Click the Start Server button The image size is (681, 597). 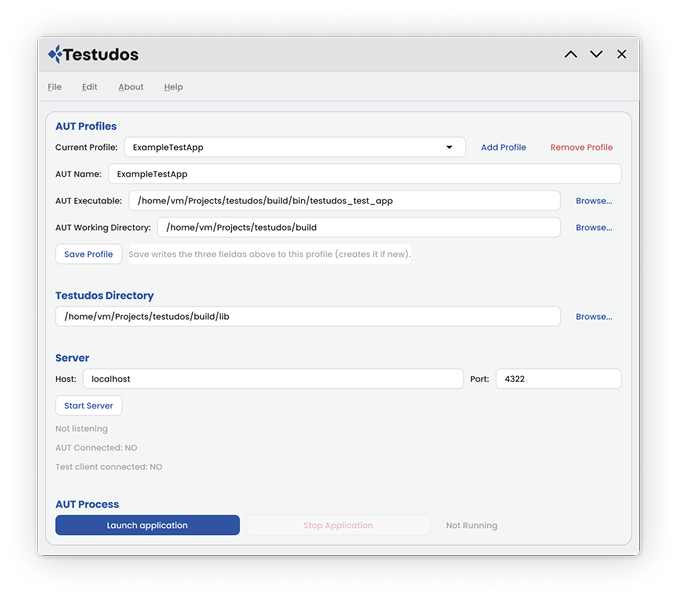coord(89,406)
